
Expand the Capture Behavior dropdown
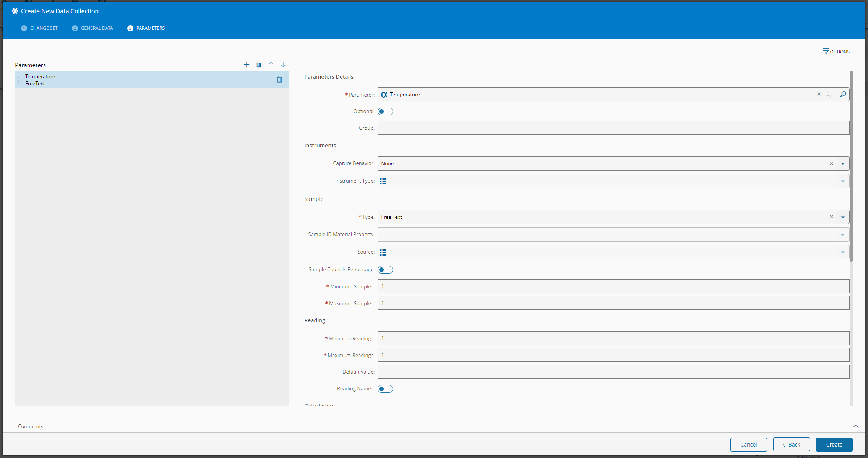[x=843, y=163]
